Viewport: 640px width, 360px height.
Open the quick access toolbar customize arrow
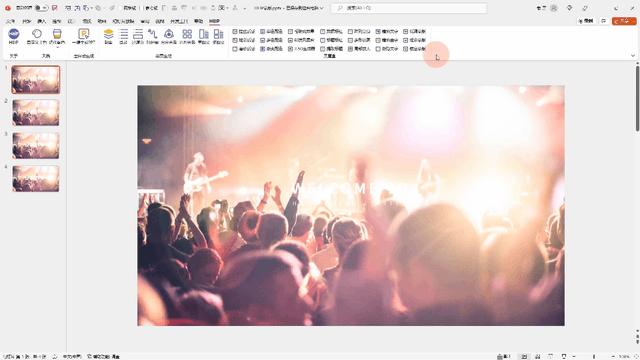pos(244,8)
